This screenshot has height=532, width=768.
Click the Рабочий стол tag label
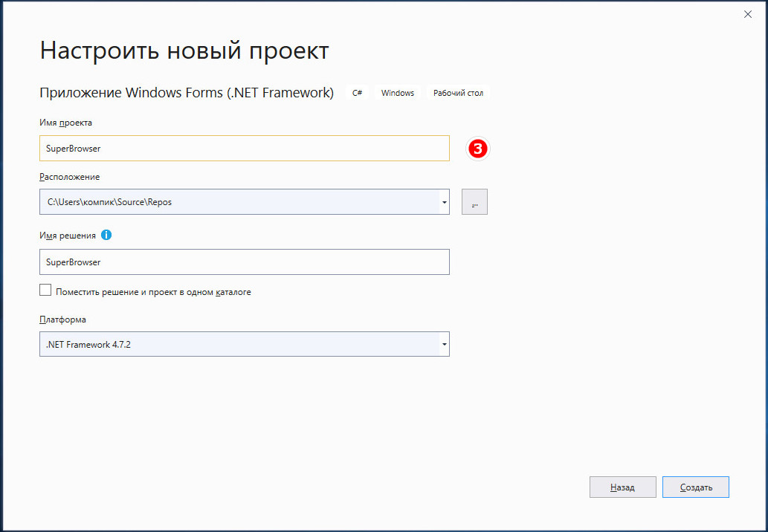tap(458, 93)
